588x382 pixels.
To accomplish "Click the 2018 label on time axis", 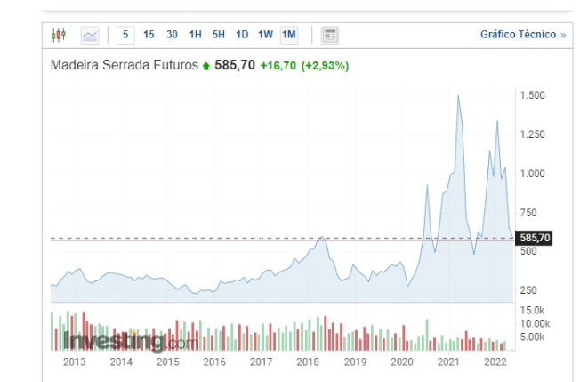I will pyautogui.click(x=307, y=362).
